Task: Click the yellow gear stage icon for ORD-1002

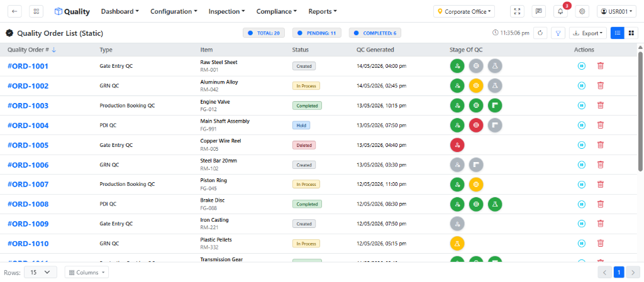Action: coord(476,85)
